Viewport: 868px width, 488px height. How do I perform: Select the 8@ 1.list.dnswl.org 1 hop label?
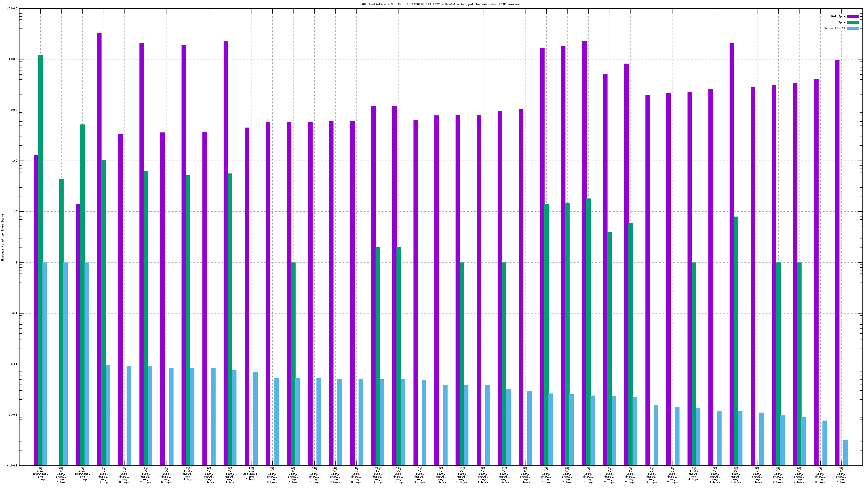[61, 475]
